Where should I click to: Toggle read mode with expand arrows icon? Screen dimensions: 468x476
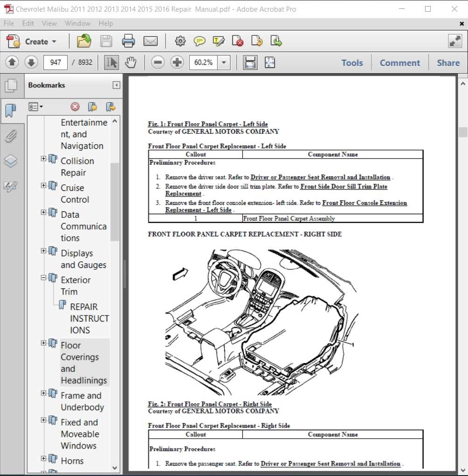point(455,41)
